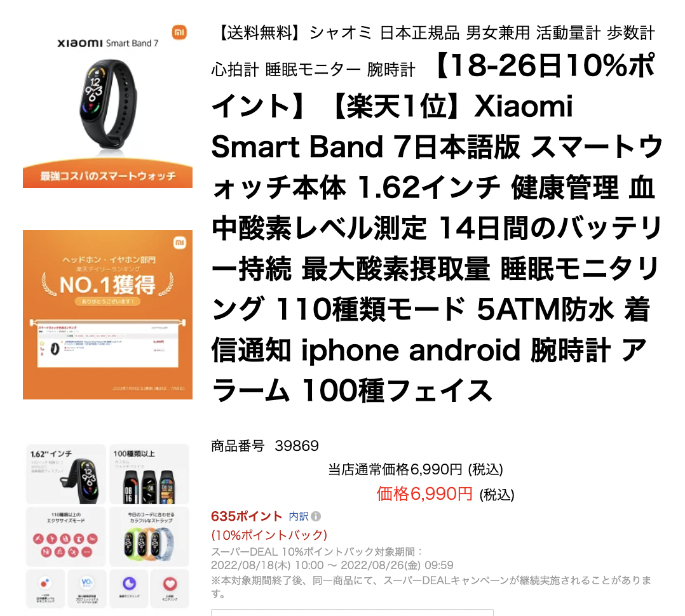Click the red three-dots more exercises icon
Image resolution: width=685 pixels, height=616 pixels.
87,552
